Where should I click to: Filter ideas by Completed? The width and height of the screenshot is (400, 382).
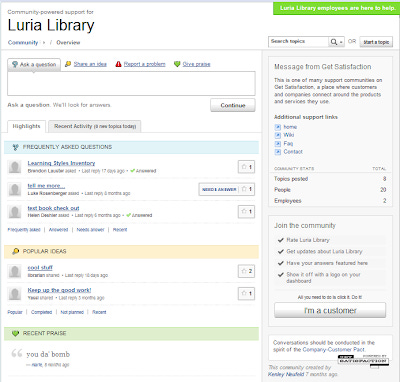tap(41, 312)
